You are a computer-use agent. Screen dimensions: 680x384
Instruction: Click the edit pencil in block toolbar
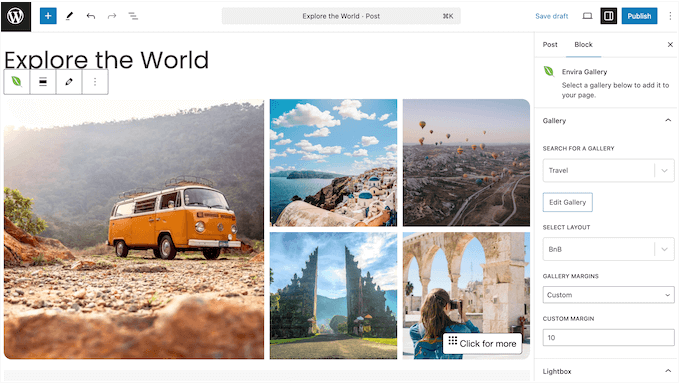pyautogui.click(x=69, y=82)
